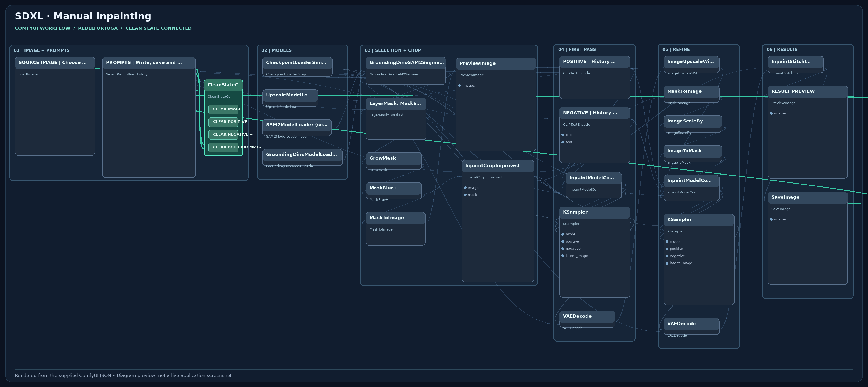The image size is (868, 387).
Task: Click the images port on PreviewImage node
Action: [460, 86]
